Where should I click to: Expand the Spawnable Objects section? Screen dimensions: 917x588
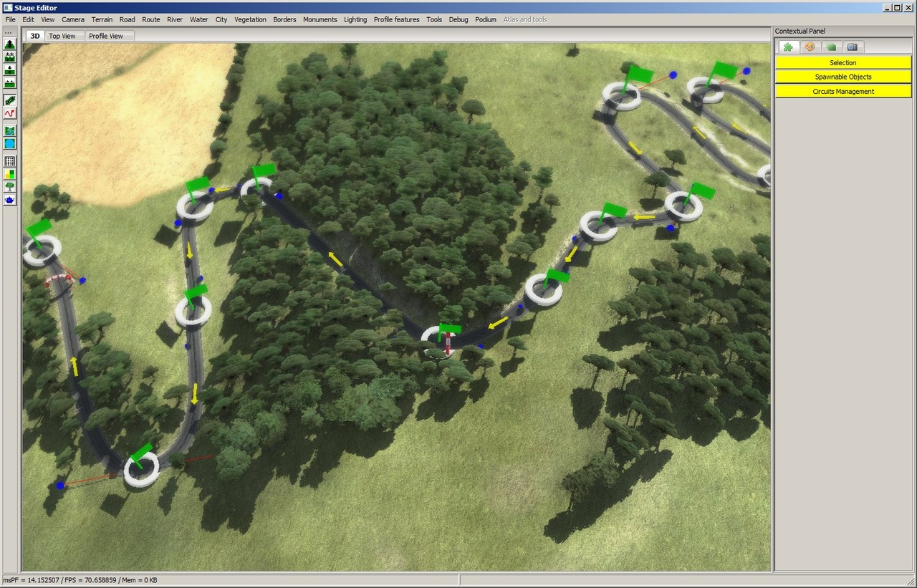(842, 77)
